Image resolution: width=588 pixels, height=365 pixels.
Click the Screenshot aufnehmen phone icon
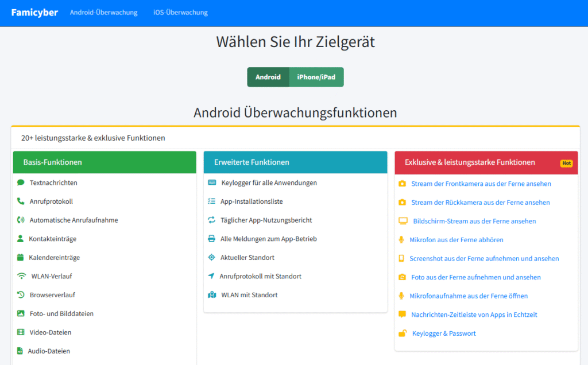[401, 259]
